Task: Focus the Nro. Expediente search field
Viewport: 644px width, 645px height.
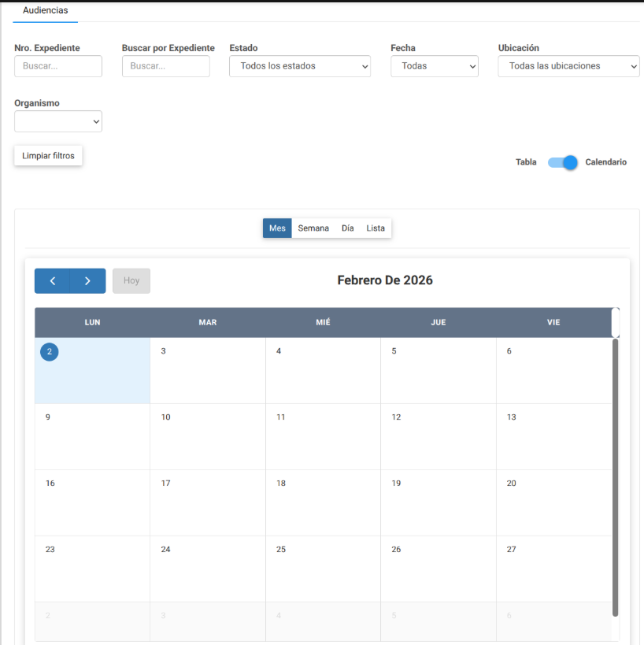Action: [58, 66]
